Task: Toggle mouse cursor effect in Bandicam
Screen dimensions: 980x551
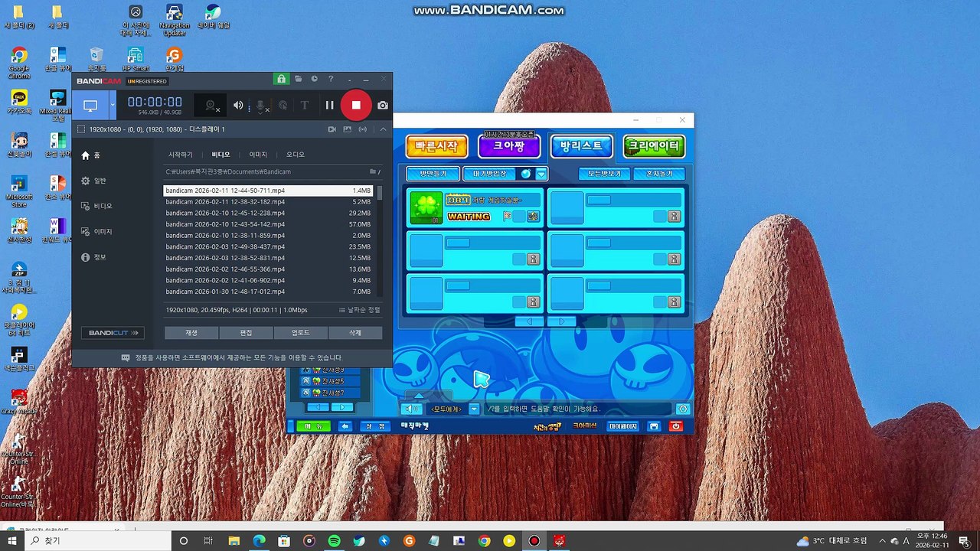Action: [283, 106]
